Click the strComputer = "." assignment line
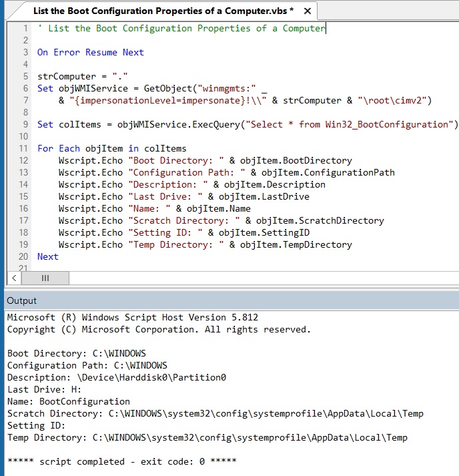This screenshot has width=459, height=476. [83, 76]
